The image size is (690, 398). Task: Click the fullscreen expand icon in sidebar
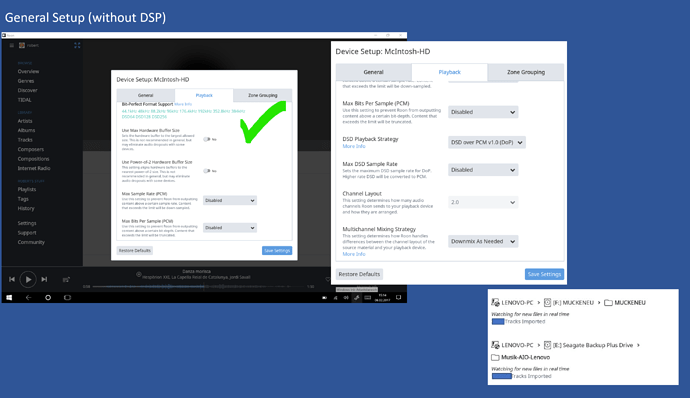[77, 45]
